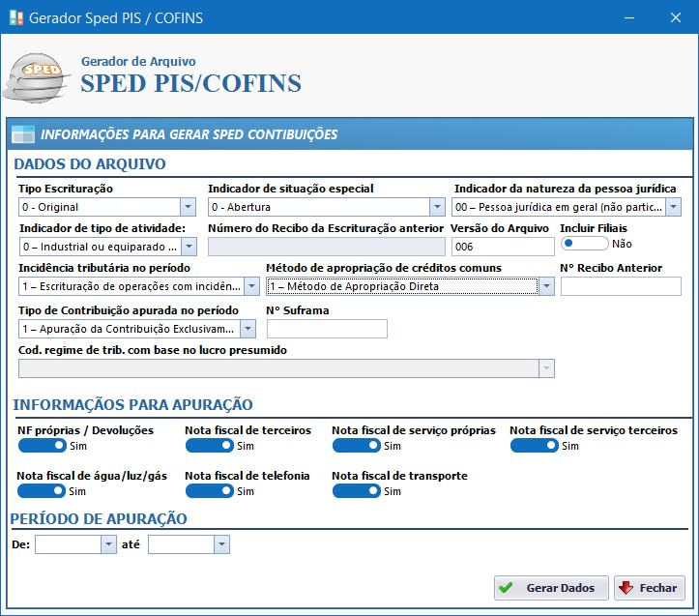Viewport: 699px width, 616px height.
Task: Click the DADOS DO ARQUIVO heading
Action: 90,164
